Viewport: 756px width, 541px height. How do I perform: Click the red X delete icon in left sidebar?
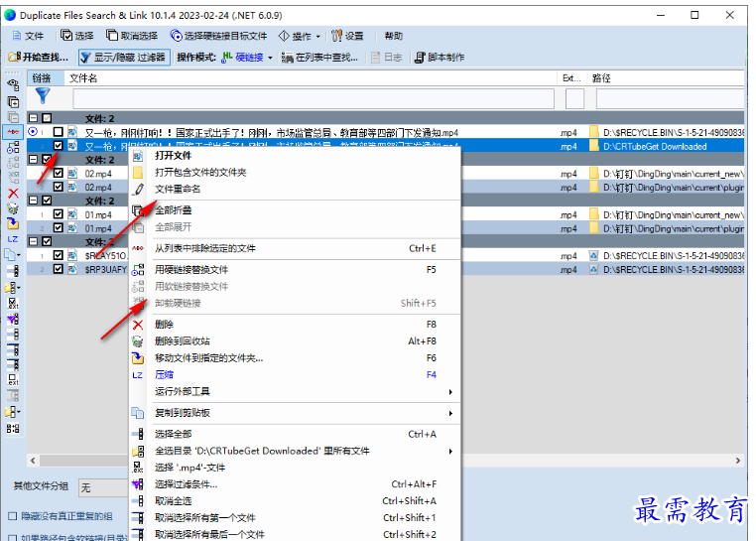pyautogui.click(x=13, y=194)
